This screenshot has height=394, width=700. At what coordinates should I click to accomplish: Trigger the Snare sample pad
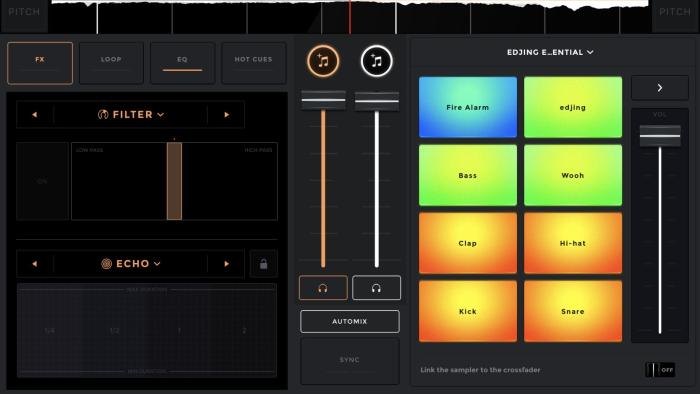(573, 311)
